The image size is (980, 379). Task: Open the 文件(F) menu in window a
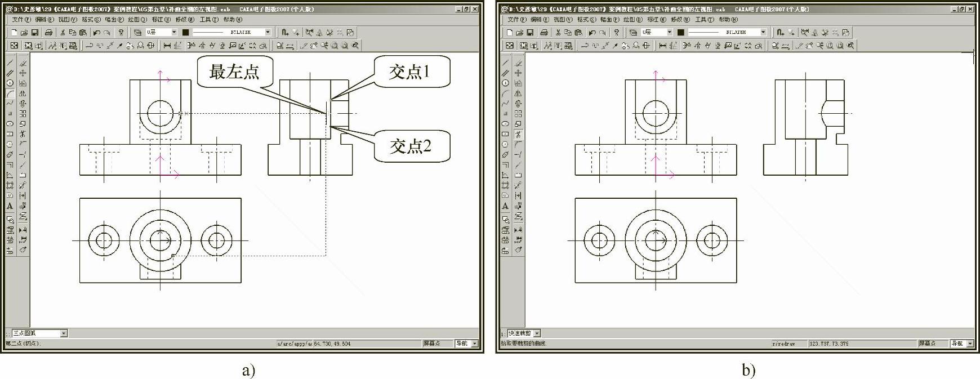[21, 20]
